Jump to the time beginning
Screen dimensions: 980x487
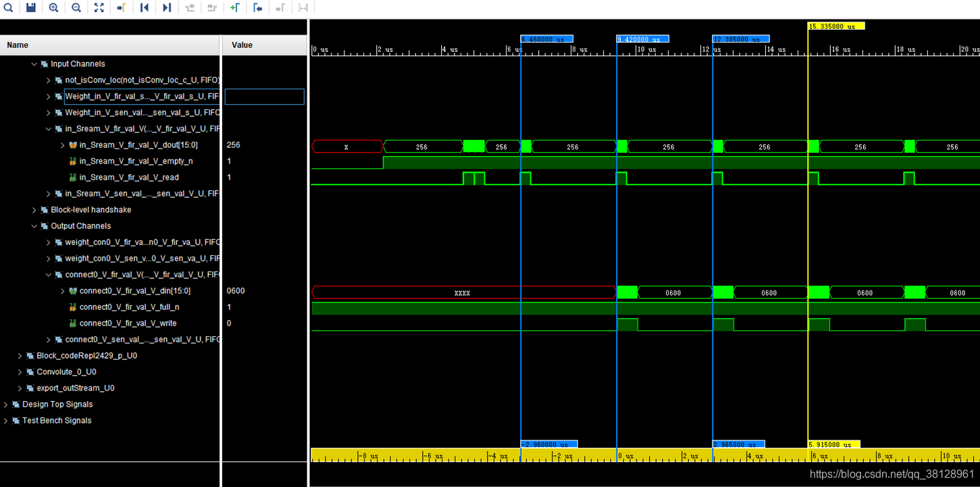tap(144, 7)
